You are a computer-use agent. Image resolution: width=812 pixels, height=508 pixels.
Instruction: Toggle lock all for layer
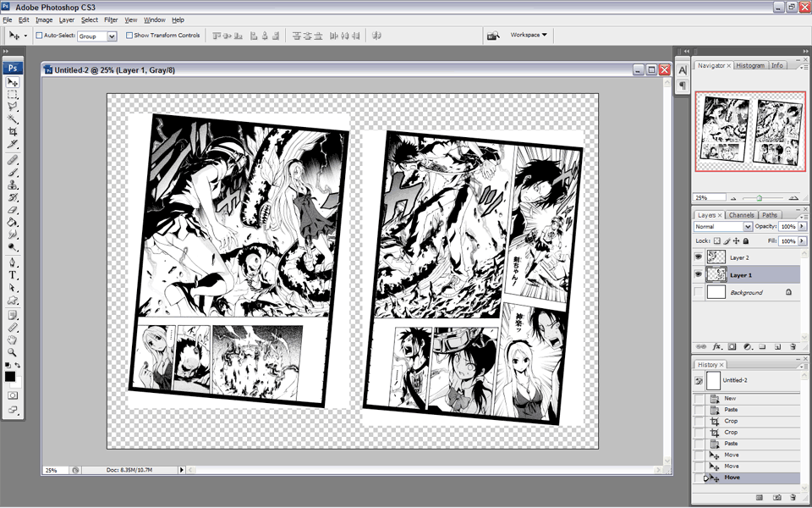tap(746, 241)
